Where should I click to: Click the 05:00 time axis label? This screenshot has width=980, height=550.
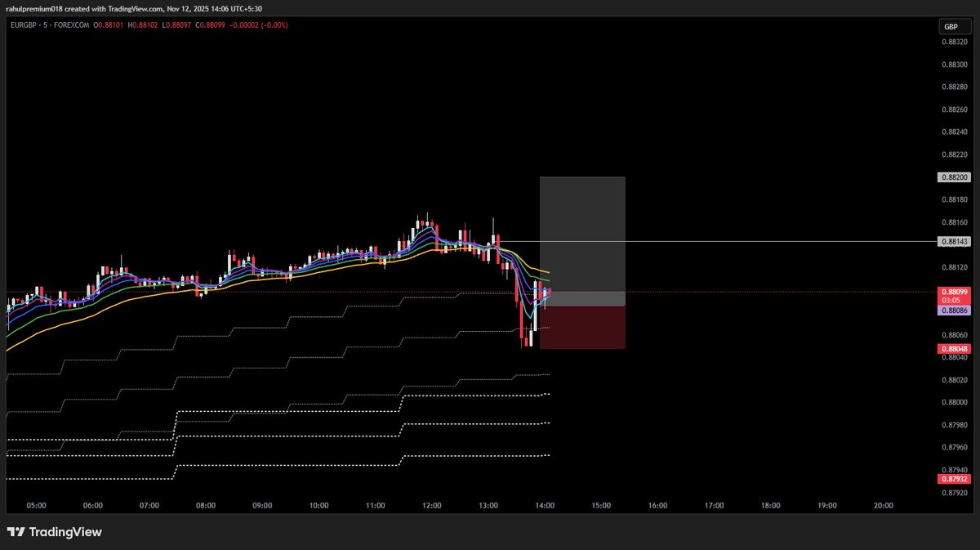pos(36,506)
